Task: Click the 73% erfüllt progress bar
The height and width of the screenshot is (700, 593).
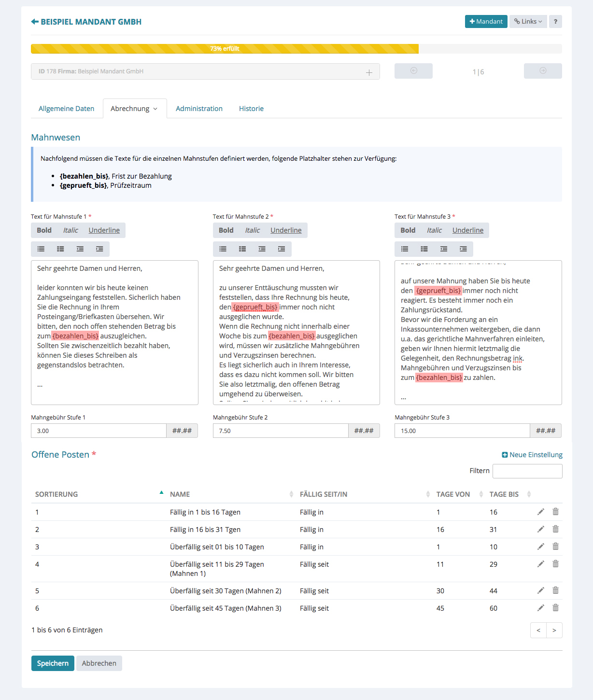Action: pos(225,49)
